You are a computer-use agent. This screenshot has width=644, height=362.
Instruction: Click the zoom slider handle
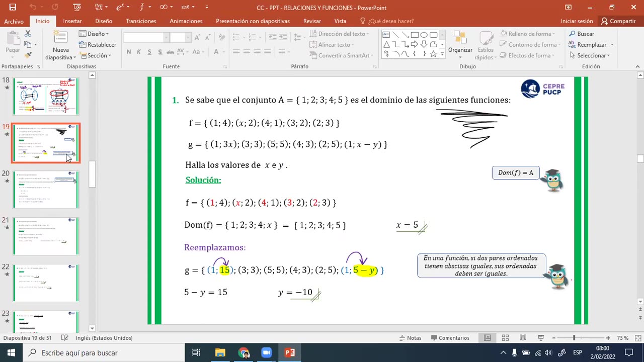[574, 338]
